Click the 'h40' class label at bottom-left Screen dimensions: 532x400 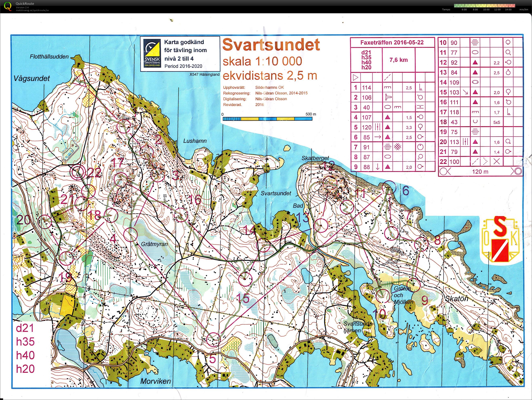point(25,355)
